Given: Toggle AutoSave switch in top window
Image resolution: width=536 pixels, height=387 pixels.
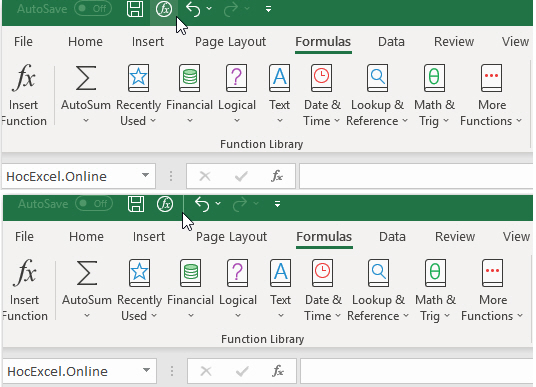Looking at the screenshot, I should coord(93,9).
